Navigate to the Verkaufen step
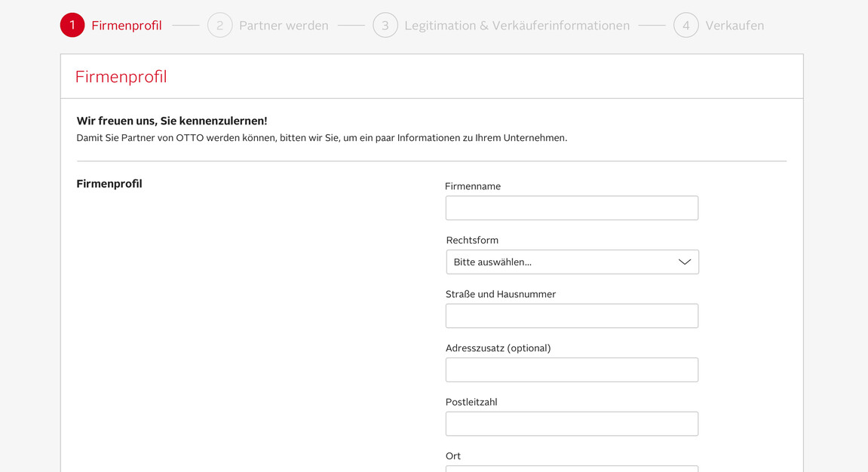 click(x=735, y=25)
